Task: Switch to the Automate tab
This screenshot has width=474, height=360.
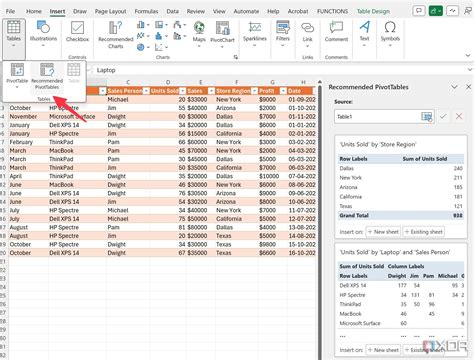Action: click(246, 11)
